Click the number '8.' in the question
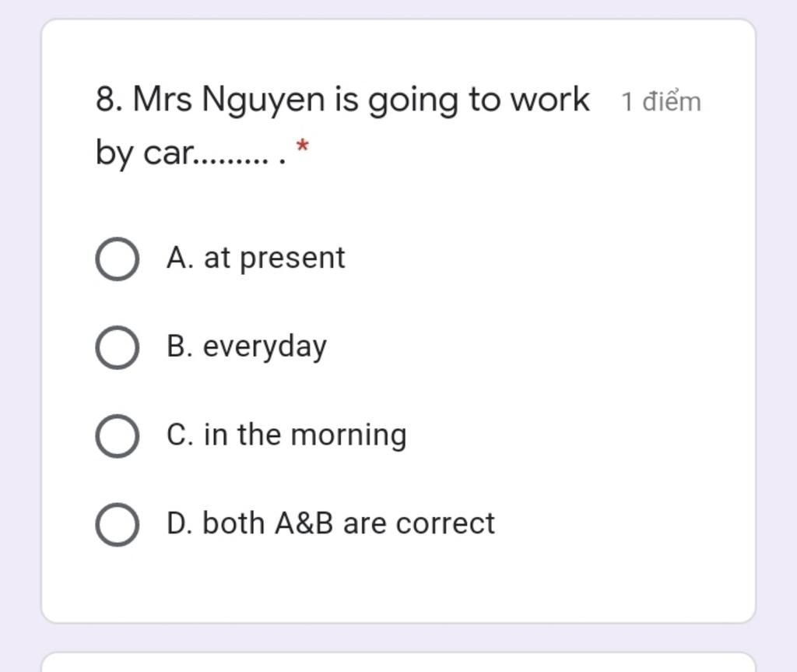This screenshot has height=672, width=797. (x=109, y=99)
